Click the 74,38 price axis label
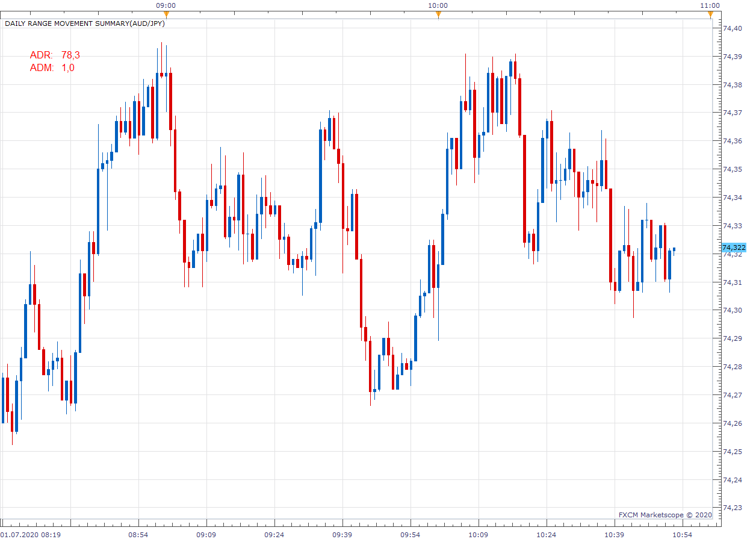756x542 pixels. tap(732, 84)
